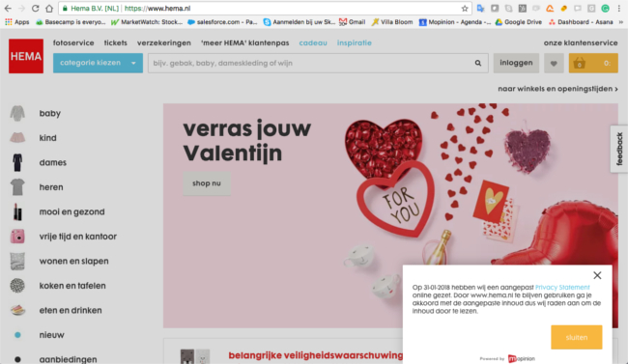Click the HEMA logo
The height and width of the screenshot is (364, 628).
point(26,56)
